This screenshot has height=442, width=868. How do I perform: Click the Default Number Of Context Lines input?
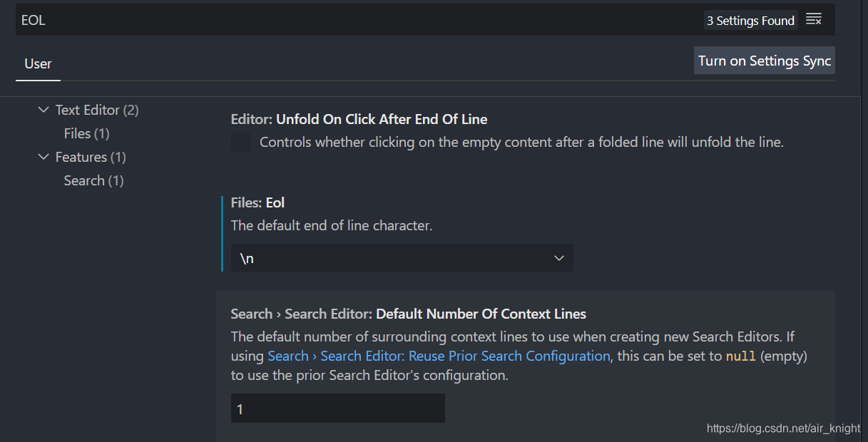pos(337,408)
